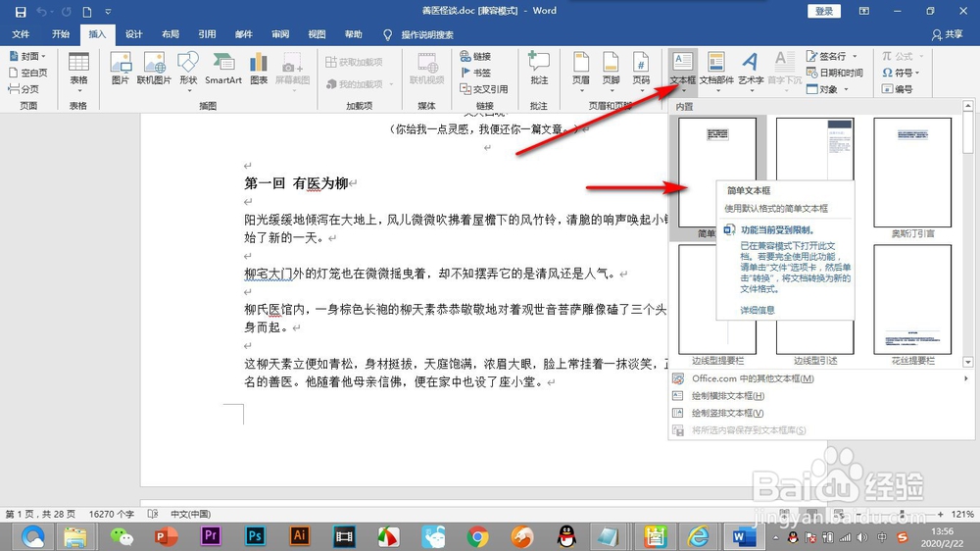Image resolution: width=980 pixels, height=551 pixels.
Task: Open the WordArt gallery
Action: 751,72
